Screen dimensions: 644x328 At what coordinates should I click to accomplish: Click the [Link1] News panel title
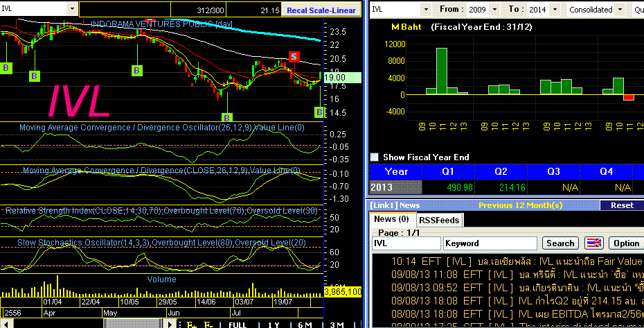(x=395, y=205)
